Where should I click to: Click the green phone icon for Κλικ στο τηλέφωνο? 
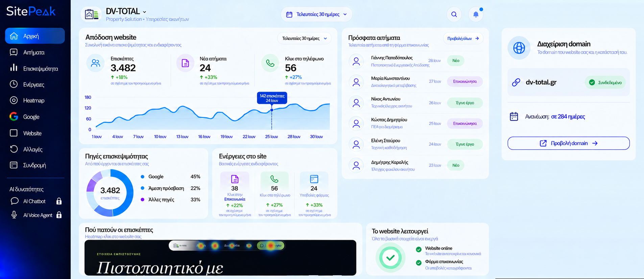(270, 63)
